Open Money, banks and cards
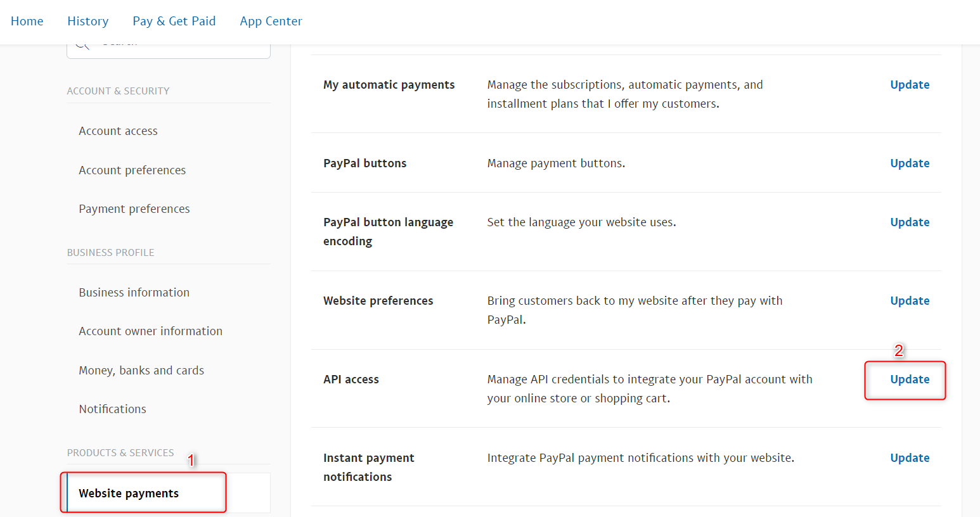Viewport: 980px width, 517px height. pyautogui.click(x=141, y=371)
